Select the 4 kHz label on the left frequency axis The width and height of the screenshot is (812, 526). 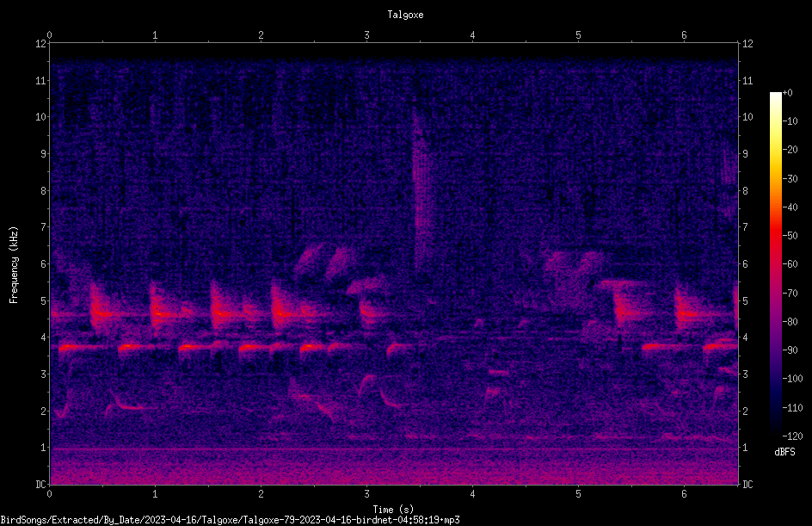(44, 337)
